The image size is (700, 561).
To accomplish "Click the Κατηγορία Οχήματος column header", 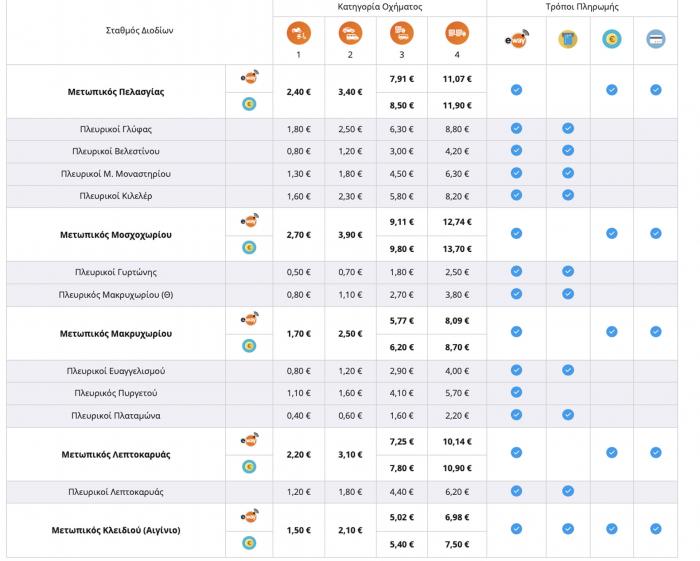I will pos(379,7).
